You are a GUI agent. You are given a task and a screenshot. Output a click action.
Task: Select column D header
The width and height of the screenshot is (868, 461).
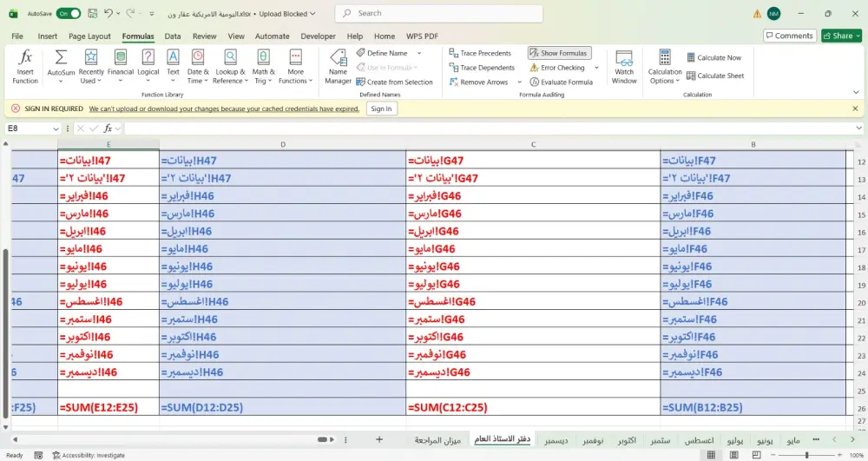pyautogui.click(x=282, y=144)
